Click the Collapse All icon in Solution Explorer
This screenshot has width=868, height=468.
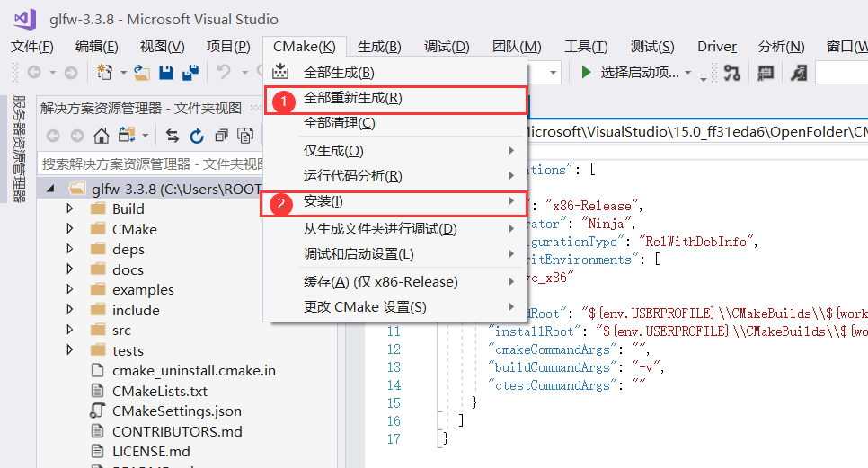(220, 136)
